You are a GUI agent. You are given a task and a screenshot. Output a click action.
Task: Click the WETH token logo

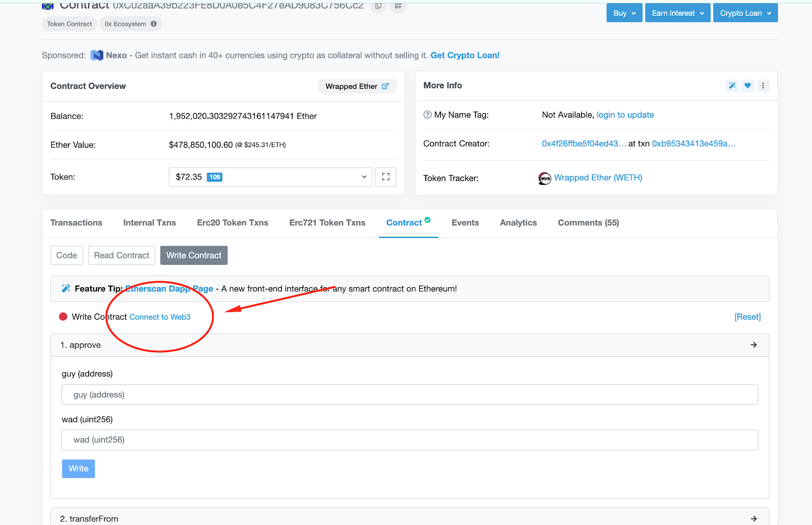click(x=545, y=178)
